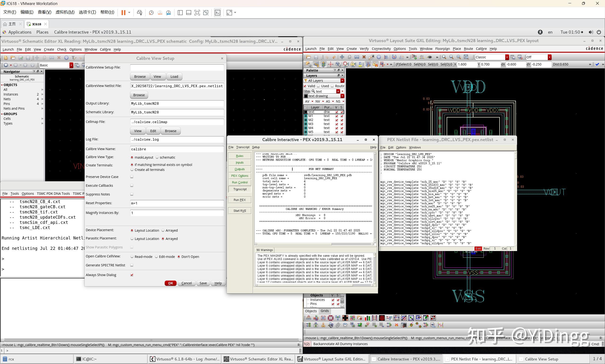Click the Calibre View Name input field

click(x=177, y=149)
